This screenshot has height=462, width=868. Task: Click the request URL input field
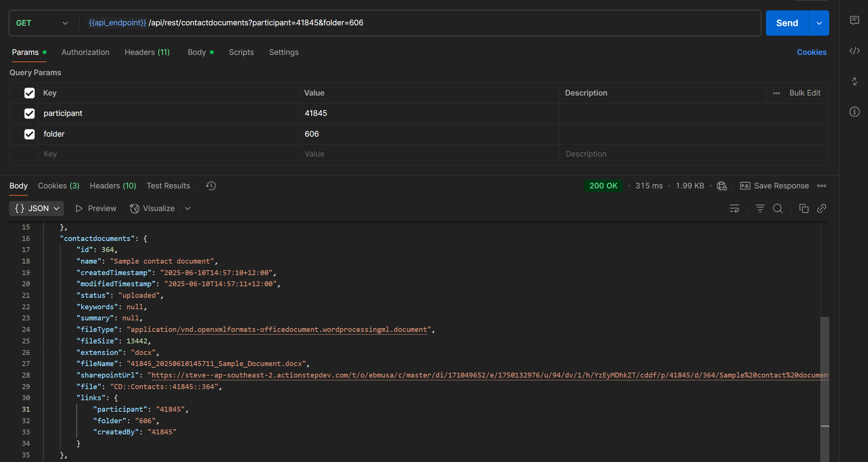pos(420,23)
